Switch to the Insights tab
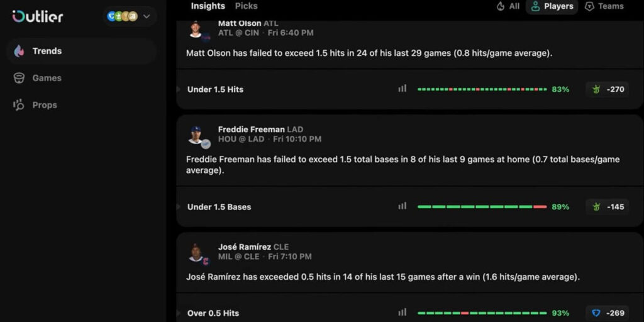 point(208,6)
